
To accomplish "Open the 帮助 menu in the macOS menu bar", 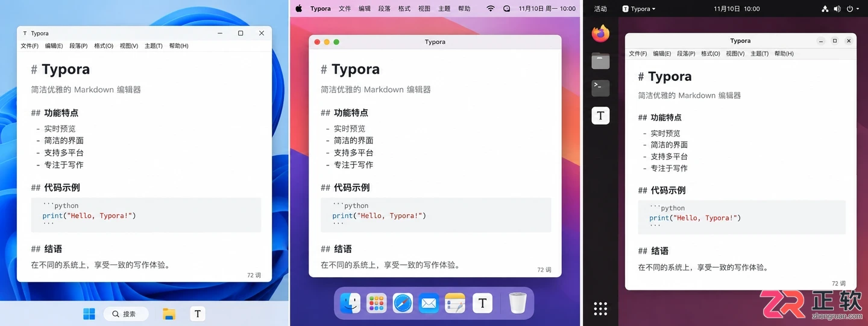I will coord(464,8).
